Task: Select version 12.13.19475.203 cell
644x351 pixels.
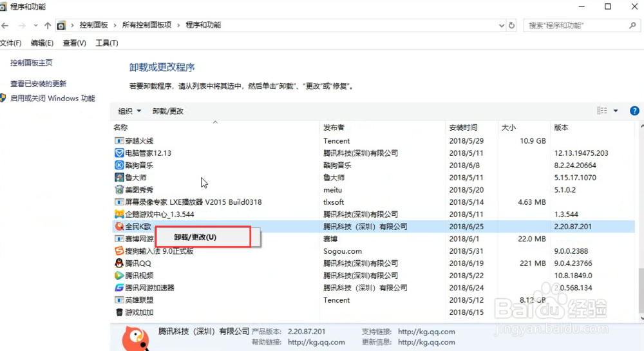Action: (581, 153)
